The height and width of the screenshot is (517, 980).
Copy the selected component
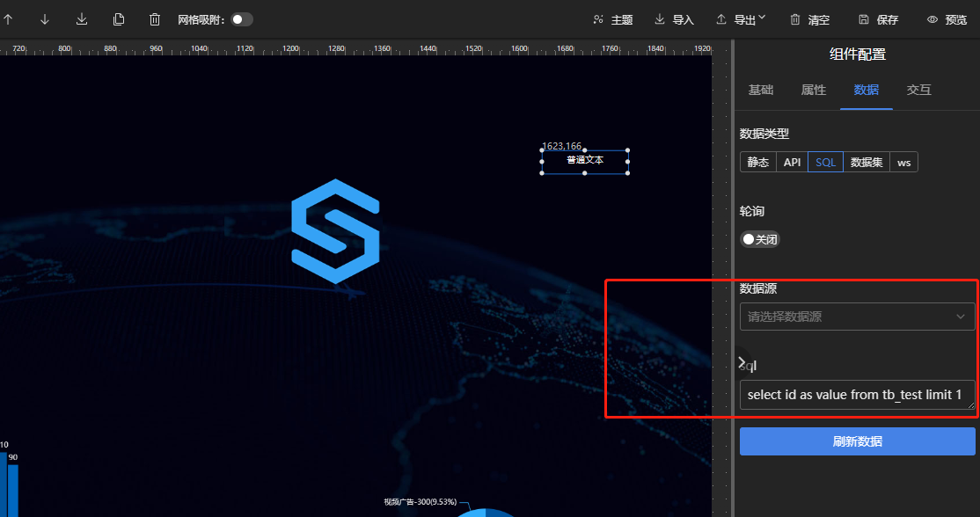(118, 19)
